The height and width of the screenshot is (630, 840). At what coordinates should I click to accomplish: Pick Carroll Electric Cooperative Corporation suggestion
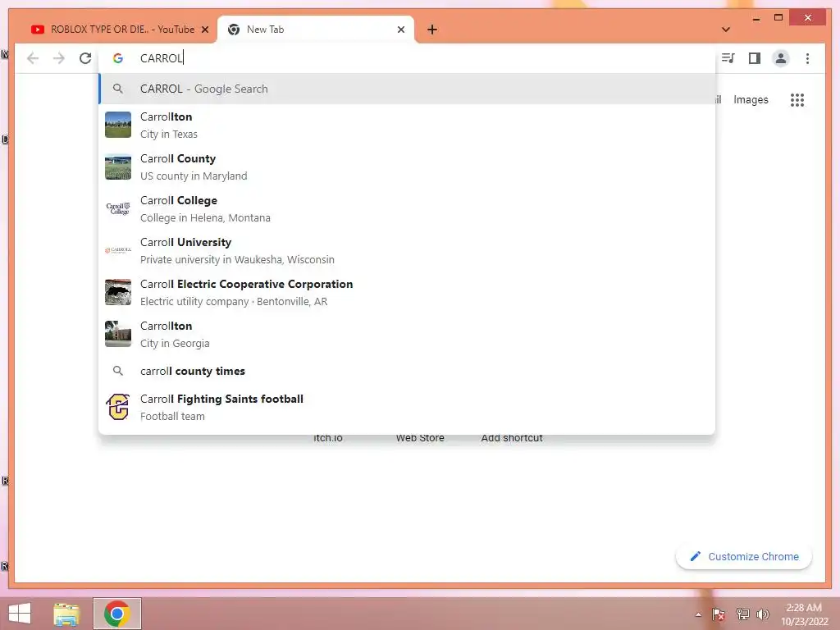[x=407, y=292]
